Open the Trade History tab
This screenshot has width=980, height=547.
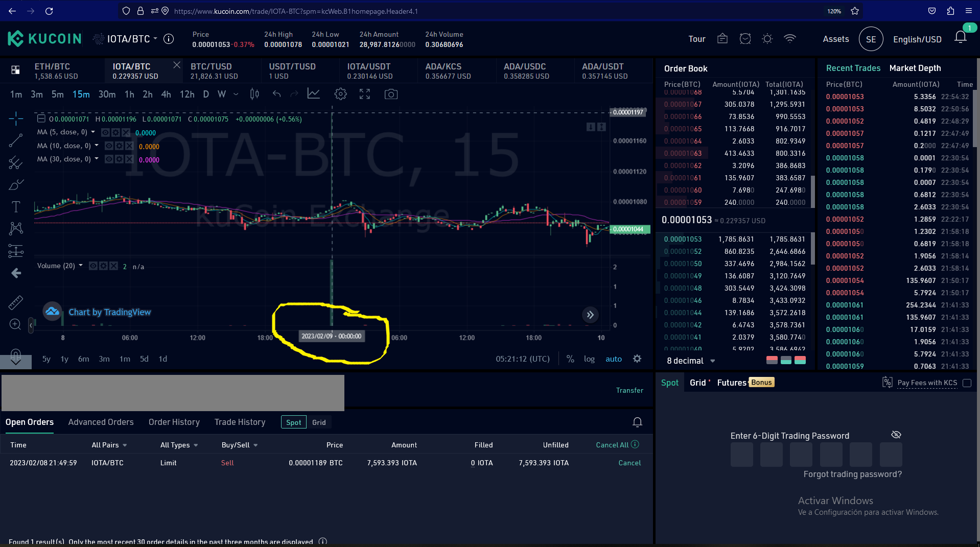[x=240, y=422]
